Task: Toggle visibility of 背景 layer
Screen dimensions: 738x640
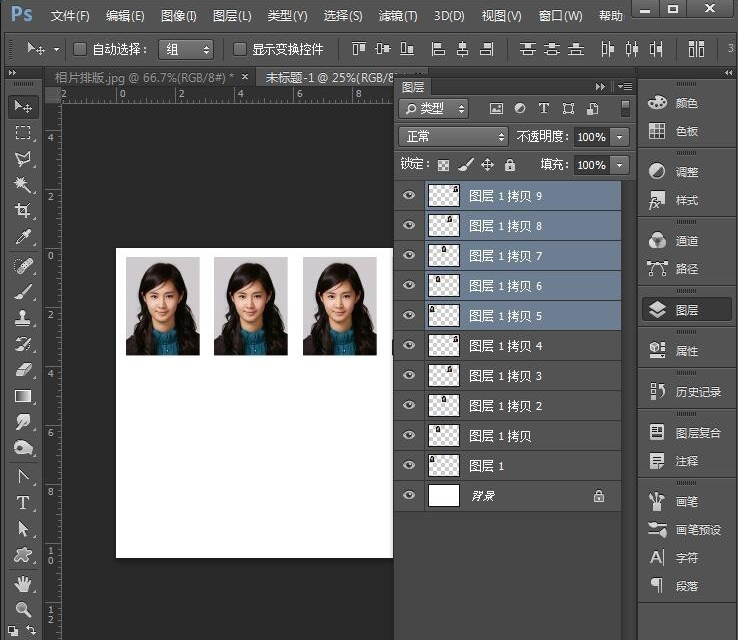Action: tap(408, 496)
